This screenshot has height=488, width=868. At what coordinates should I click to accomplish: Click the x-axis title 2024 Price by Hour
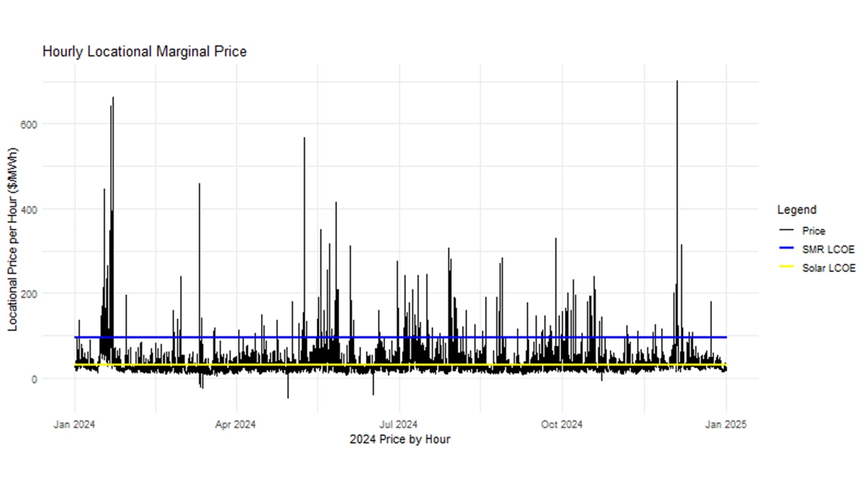tap(400, 439)
